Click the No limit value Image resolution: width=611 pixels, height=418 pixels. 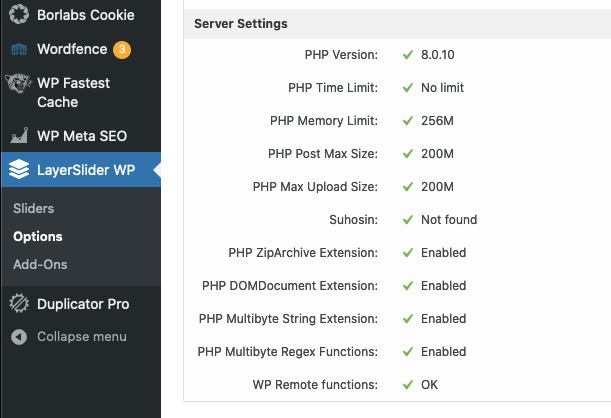coord(442,88)
